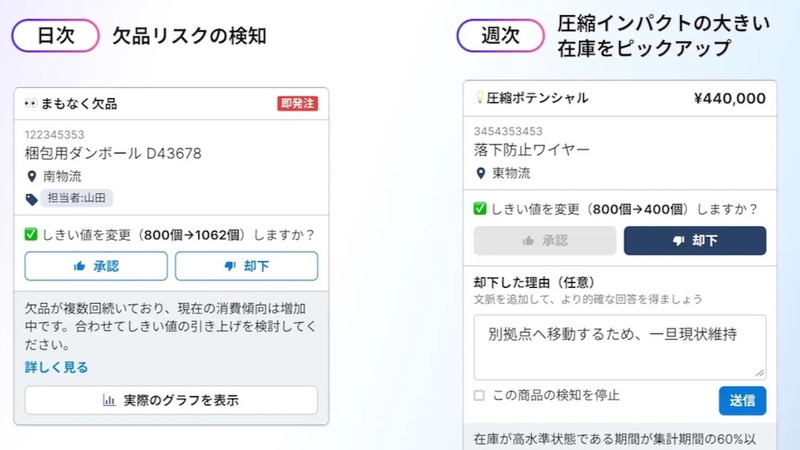
Task: Select the 日次 pill tab
Action: coord(56,36)
